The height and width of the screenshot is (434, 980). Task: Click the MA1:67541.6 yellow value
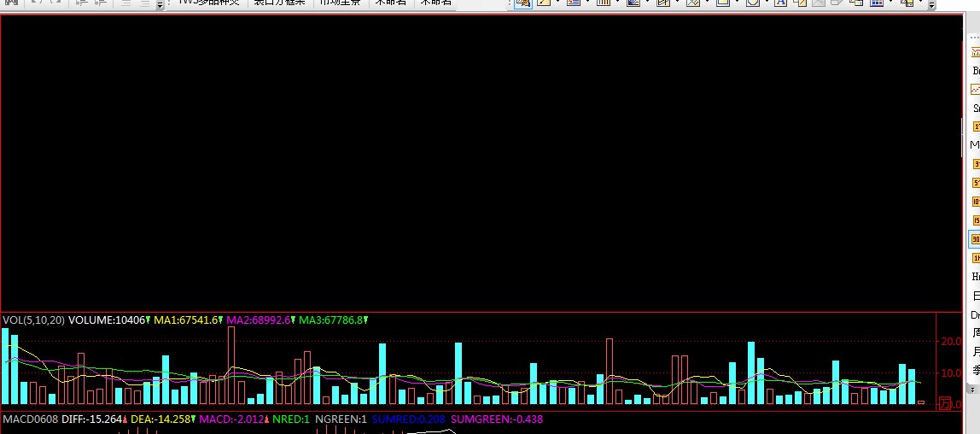(x=185, y=320)
